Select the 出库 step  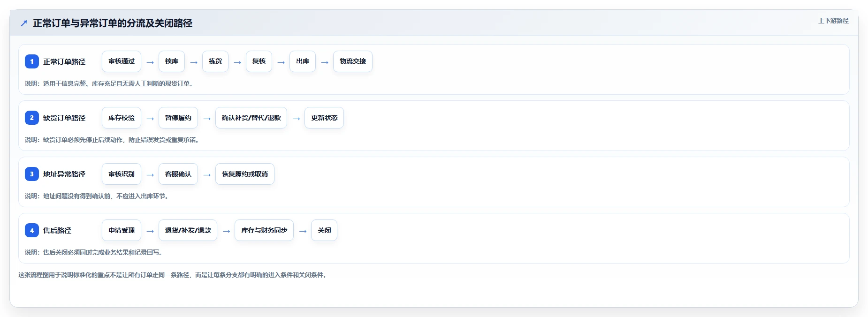[x=303, y=61]
